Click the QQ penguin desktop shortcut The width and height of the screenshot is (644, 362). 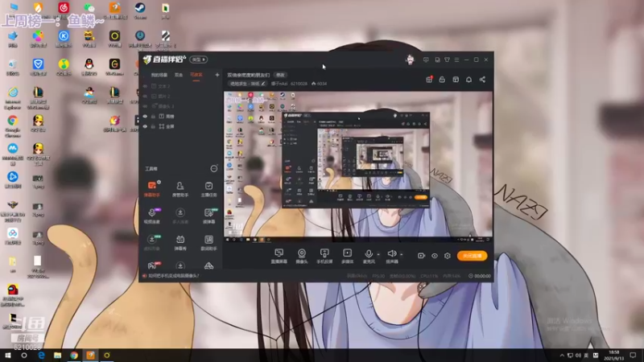(89, 67)
